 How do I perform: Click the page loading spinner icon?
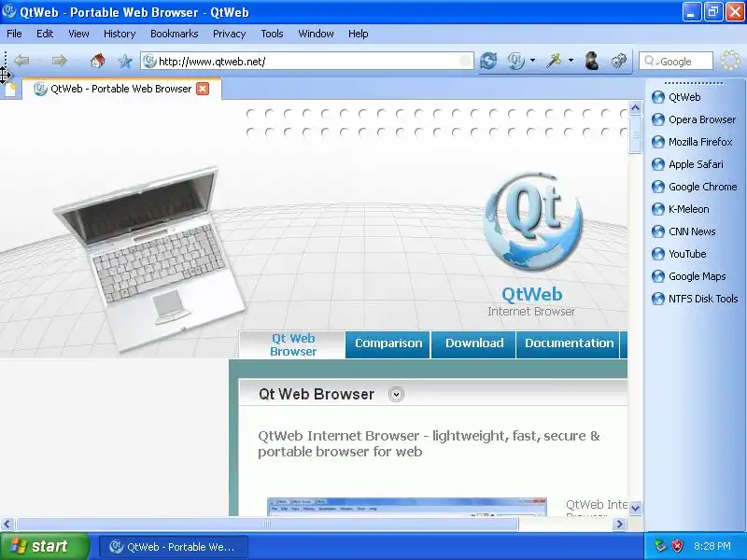[730, 61]
